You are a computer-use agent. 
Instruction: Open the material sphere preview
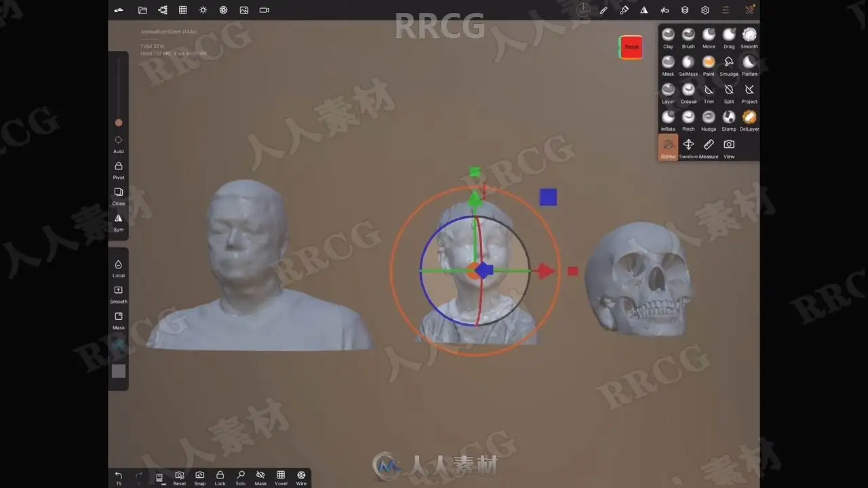(119, 346)
